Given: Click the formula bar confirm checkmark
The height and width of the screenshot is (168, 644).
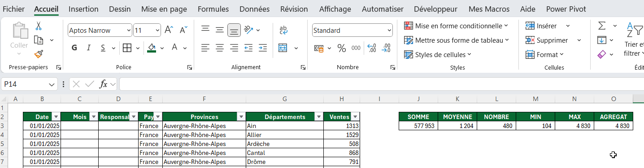Looking at the screenshot, I should point(90,84).
